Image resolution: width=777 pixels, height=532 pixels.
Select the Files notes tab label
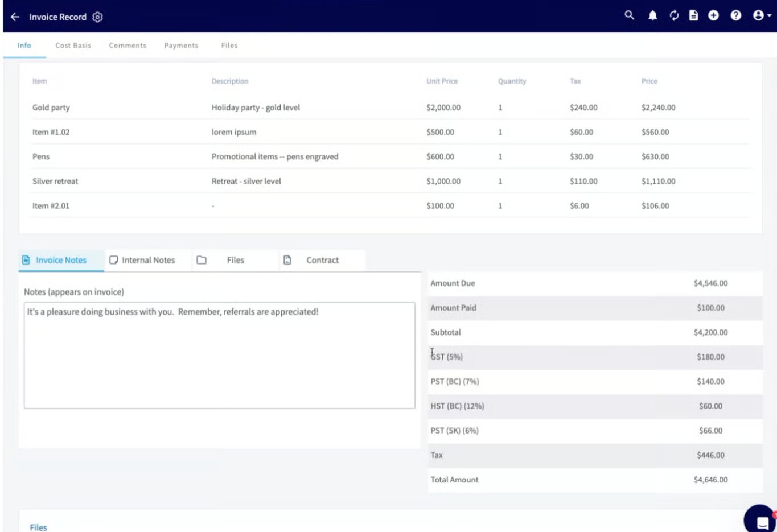[x=235, y=260]
